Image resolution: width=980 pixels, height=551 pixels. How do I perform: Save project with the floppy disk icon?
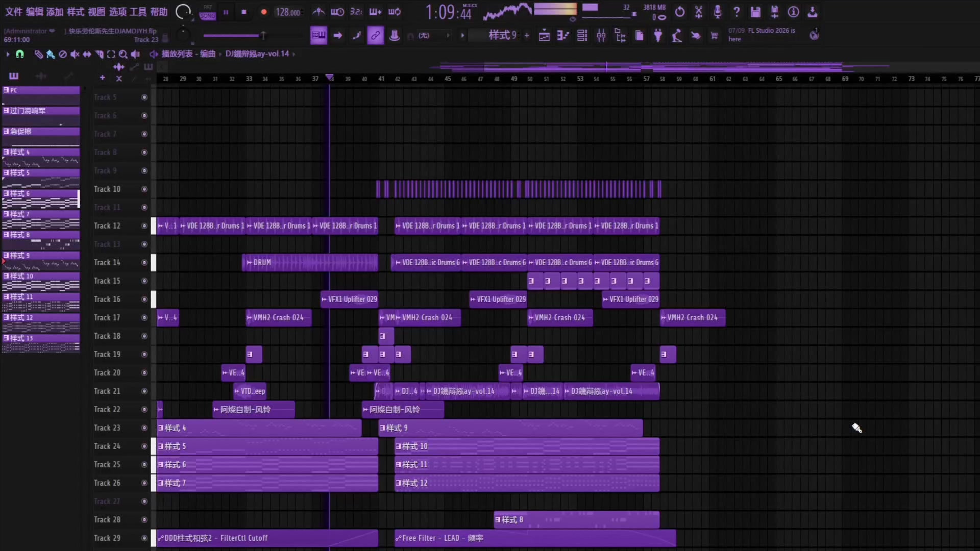755,12
